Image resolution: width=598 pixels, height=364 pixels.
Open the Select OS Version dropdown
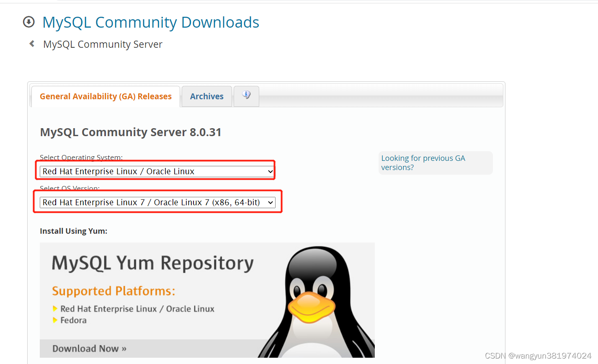pos(157,202)
